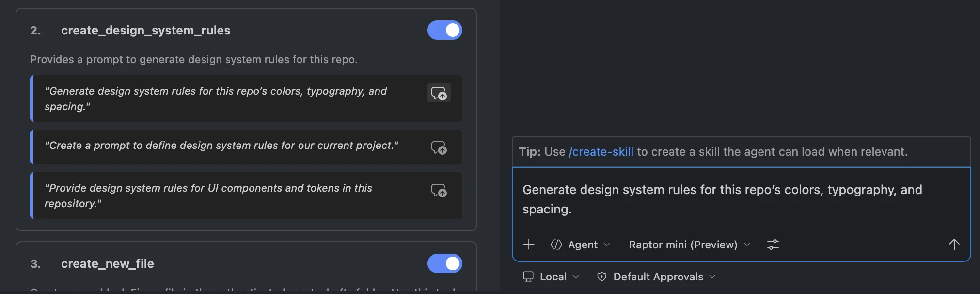This screenshot has height=294, width=980.
Task: Follow the /create-skill link in the tip
Action: click(601, 152)
